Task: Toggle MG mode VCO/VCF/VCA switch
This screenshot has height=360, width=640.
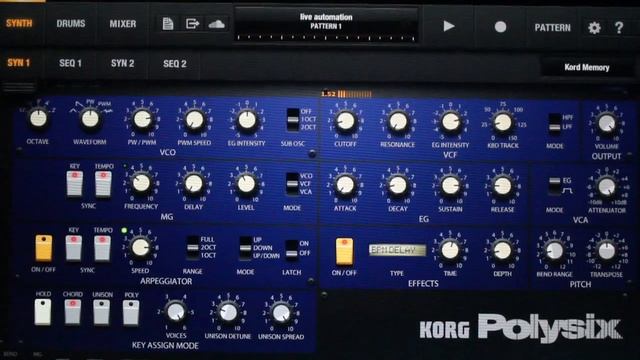Action: (292, 184)
